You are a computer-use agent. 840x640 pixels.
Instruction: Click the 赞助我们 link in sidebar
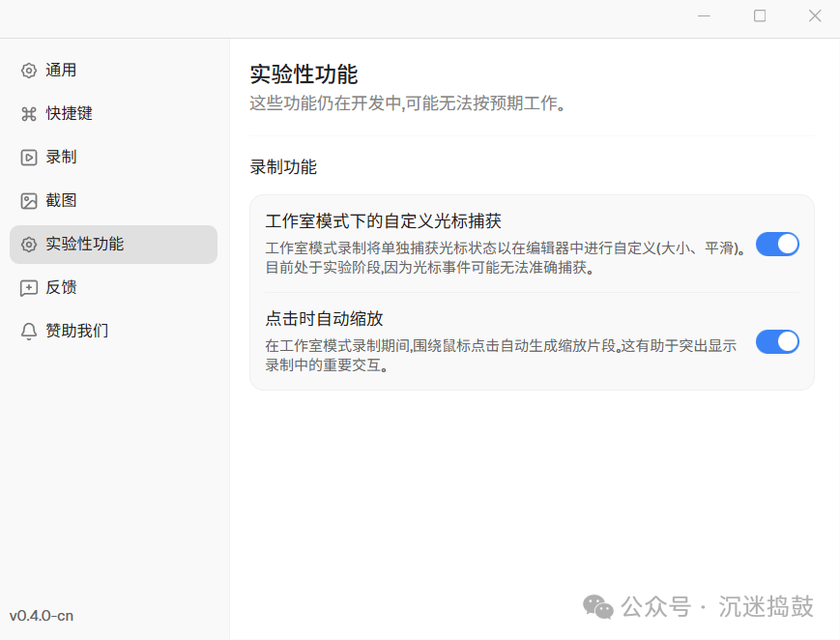[x=76, y=332]
